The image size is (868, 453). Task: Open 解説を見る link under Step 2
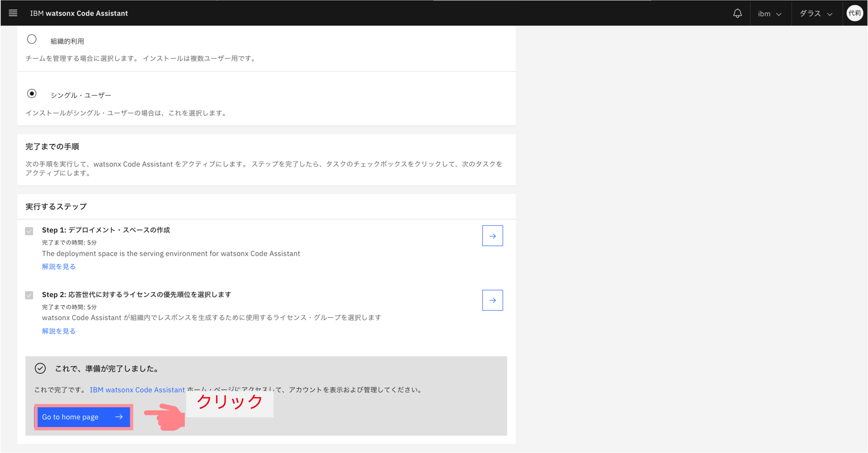click(59, 331)
